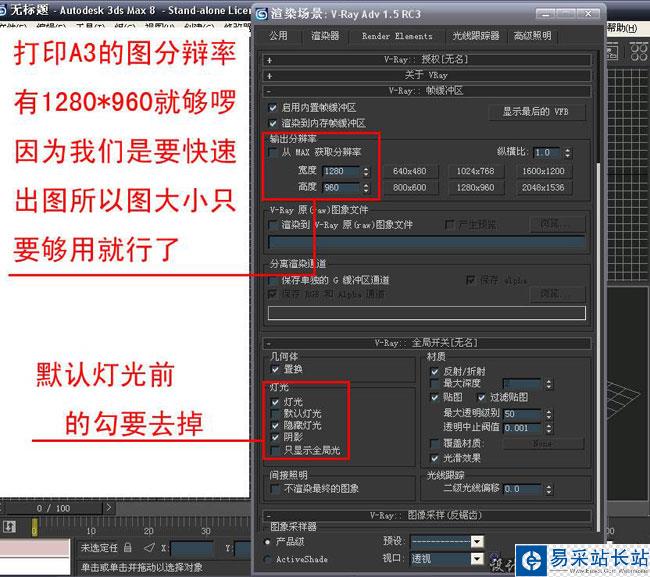Click the 3ds Max application icon in title bar
The image size is (650, 577).
tap(2, 10)
